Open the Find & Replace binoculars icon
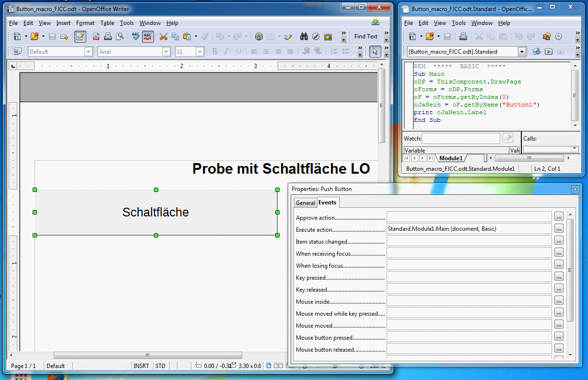The height and width of the screenshot is (380, 588). [x=304, y=36]
